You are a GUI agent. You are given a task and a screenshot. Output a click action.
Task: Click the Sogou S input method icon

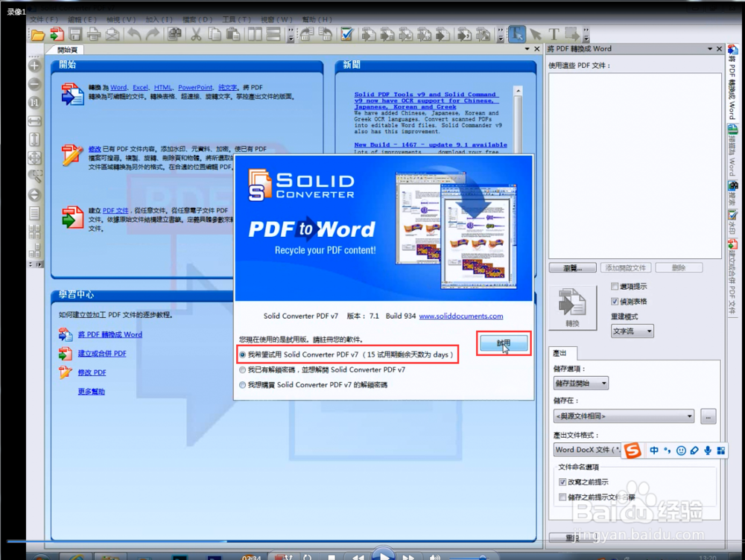coord(633,451)
